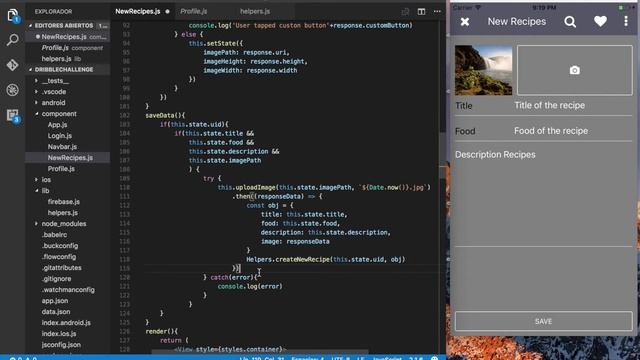This screenshot has height=360, width=640.
Task: Open the .buckconfig file
Action: coord(60,246)
